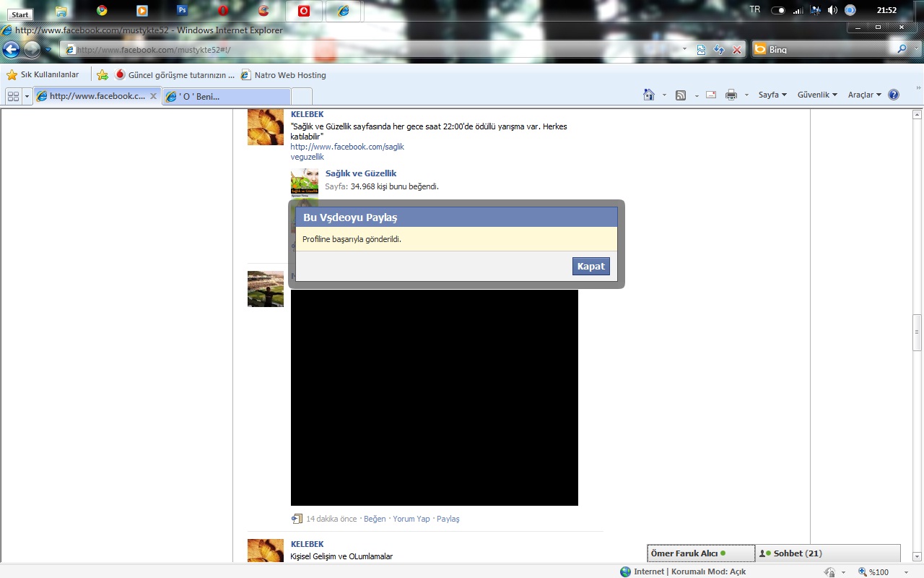The height and width of the screenshot is (578, 924).
Task: Refresh the page with the blue arrows icon
Action: coord(719,50)
